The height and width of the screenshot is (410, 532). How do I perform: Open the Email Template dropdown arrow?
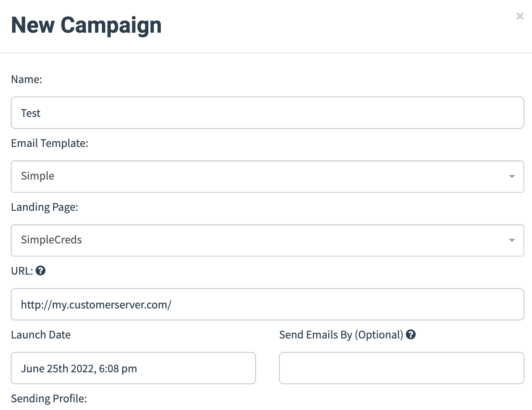[511, 177]
